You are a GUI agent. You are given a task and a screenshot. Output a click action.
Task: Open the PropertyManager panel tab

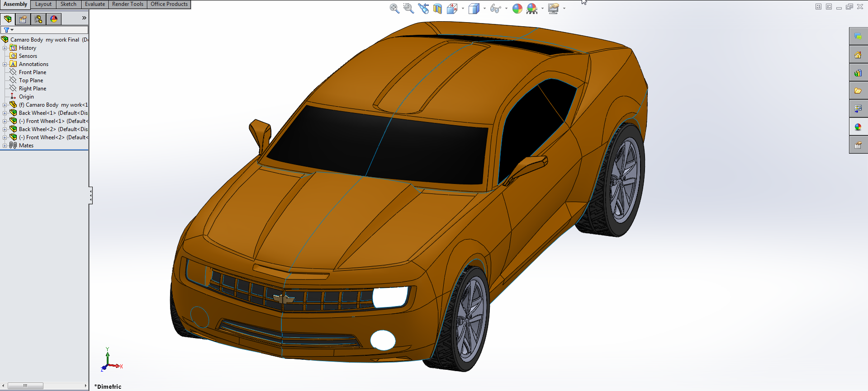tap(23, 19)
